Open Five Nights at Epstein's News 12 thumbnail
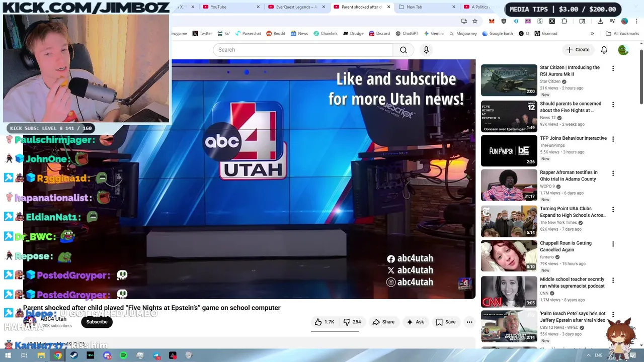This screenshot has height=362, width=644. [509, 116]
